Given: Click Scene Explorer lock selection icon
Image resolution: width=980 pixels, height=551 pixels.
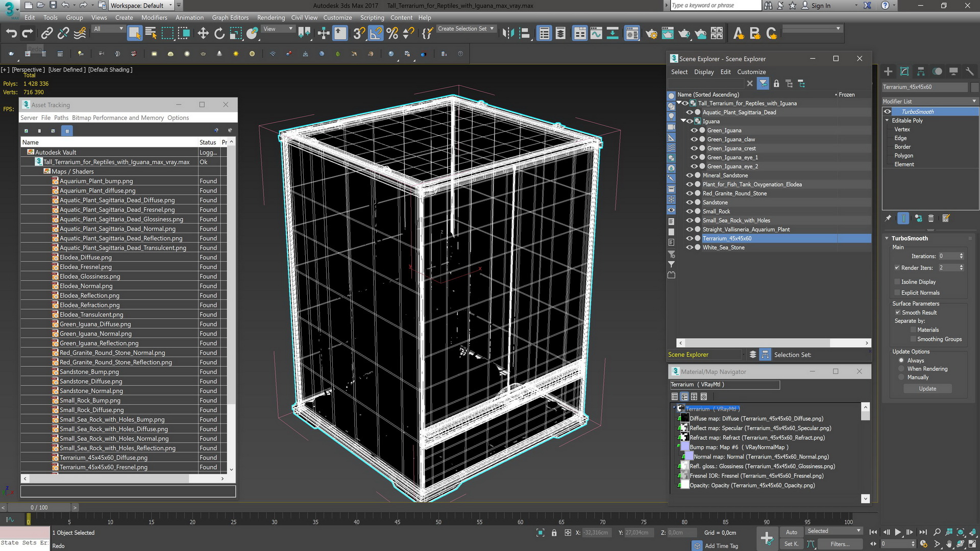Looking at the screenshot, I should (x=776, y=84).
